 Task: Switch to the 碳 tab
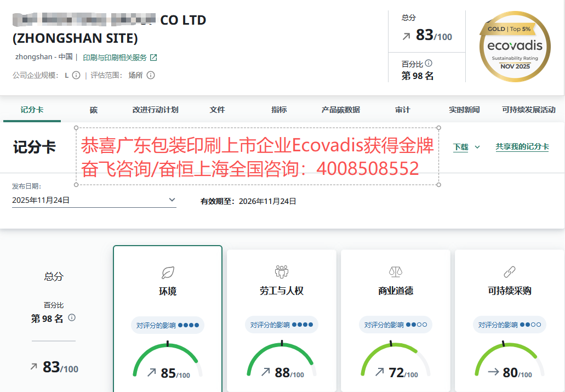[x=94, y=110]
